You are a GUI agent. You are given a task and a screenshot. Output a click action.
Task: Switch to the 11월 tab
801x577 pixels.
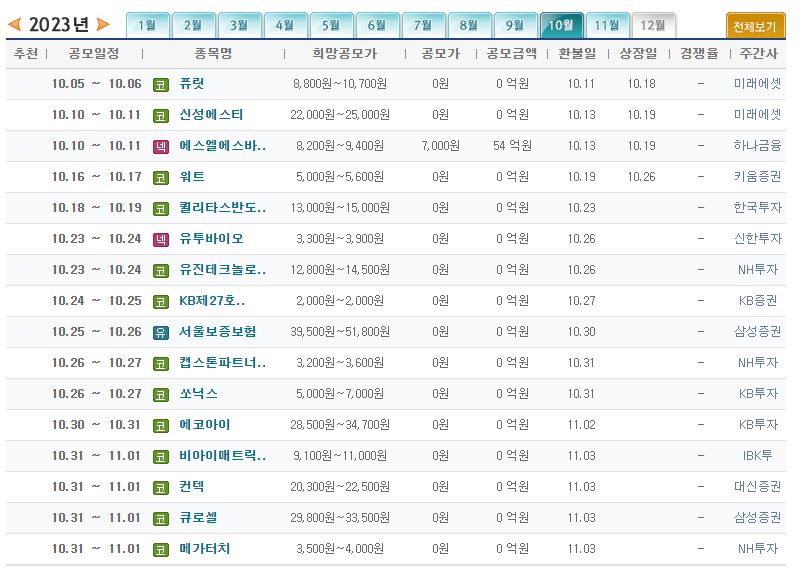point(607,25)
